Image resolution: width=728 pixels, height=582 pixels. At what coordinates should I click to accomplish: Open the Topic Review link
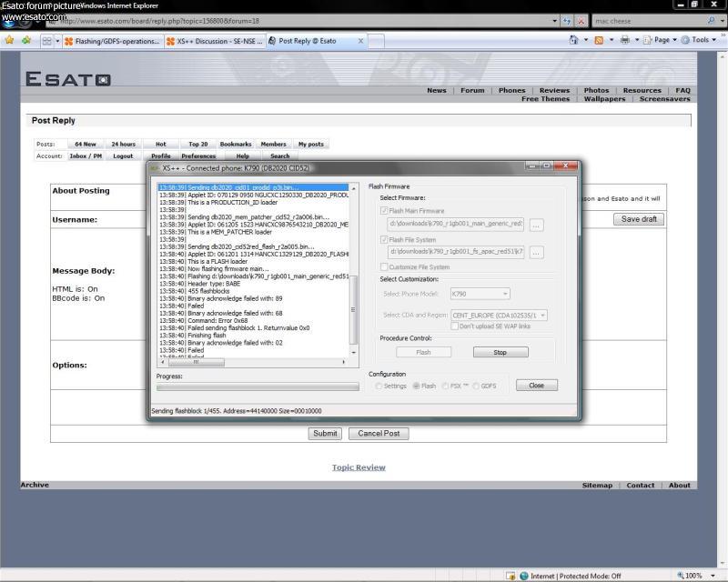[x=359, y=467]
